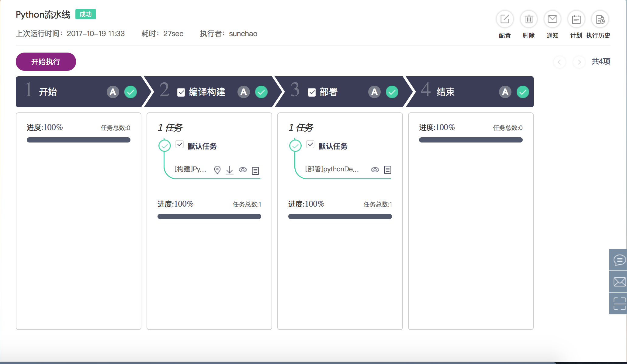View build task with eye icon
Viewport: 627px width, 364px height.
[x=243, y=170]
